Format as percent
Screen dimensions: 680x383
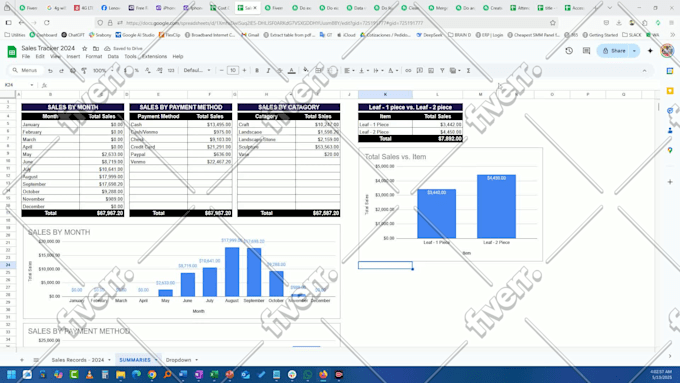coord(137,70)
